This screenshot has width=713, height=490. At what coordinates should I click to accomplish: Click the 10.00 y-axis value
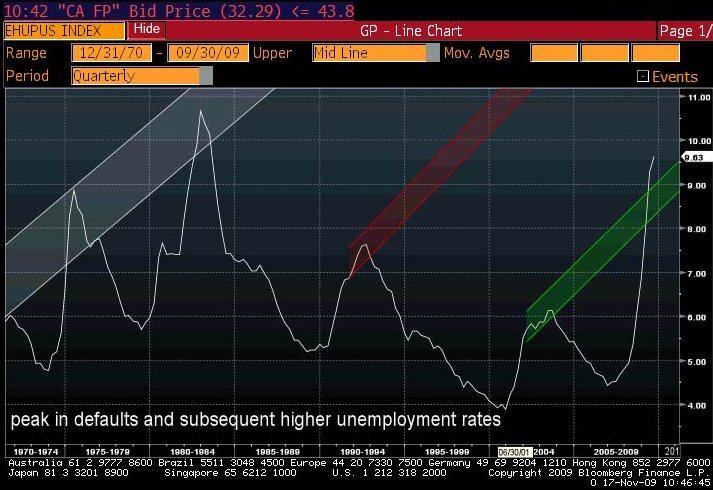699,141
